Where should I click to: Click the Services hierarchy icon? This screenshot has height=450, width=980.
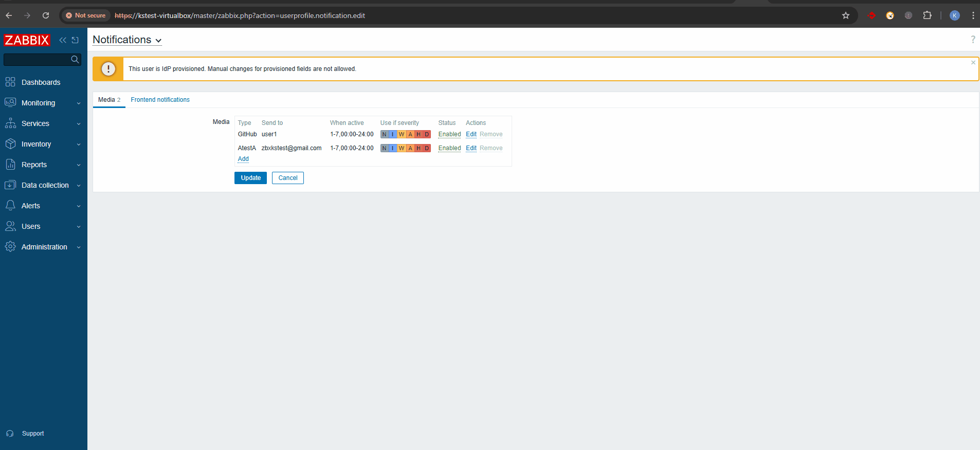(x=10, y=123)
